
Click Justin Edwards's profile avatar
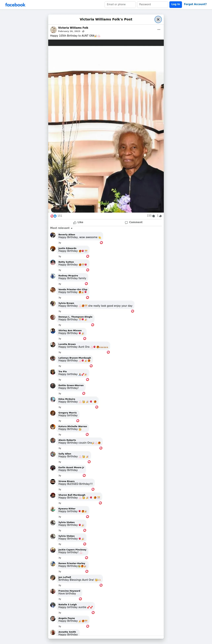53,249
